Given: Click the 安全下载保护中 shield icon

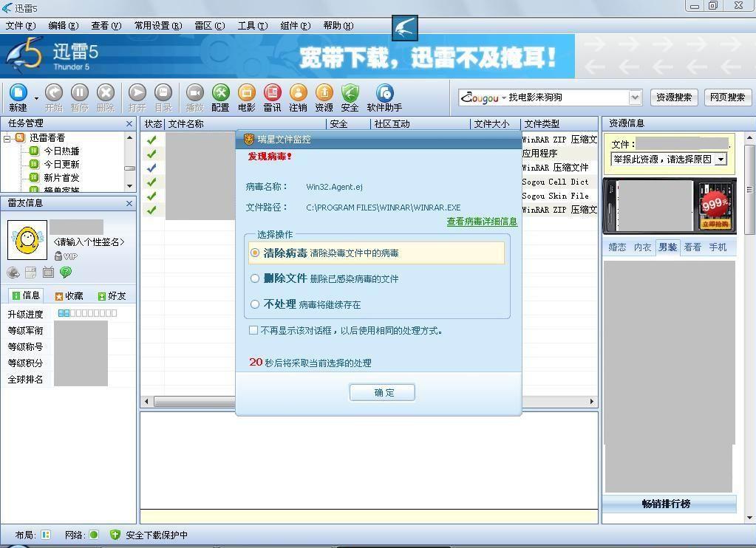Looking at the screenshot, I should click(115, 535).
